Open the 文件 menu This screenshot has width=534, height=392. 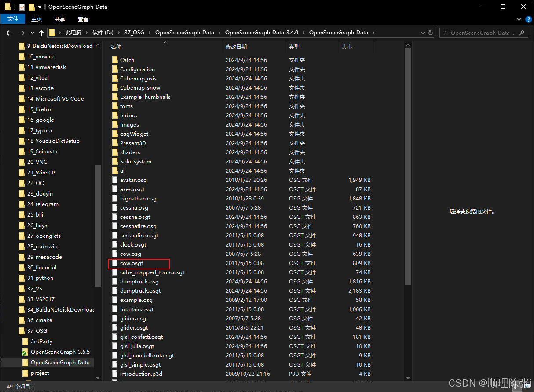click(13, 19)
